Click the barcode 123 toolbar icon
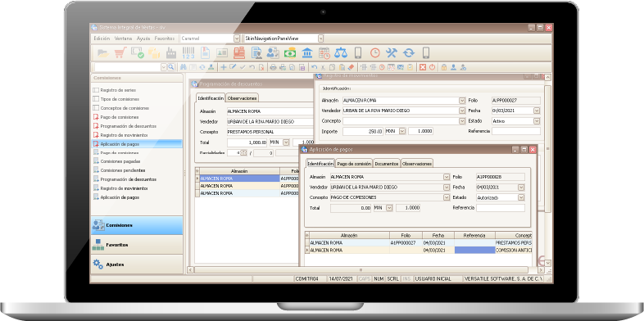The width and height of the screenshot is (644, 321). pyautogui.click(x=188, y=52)
